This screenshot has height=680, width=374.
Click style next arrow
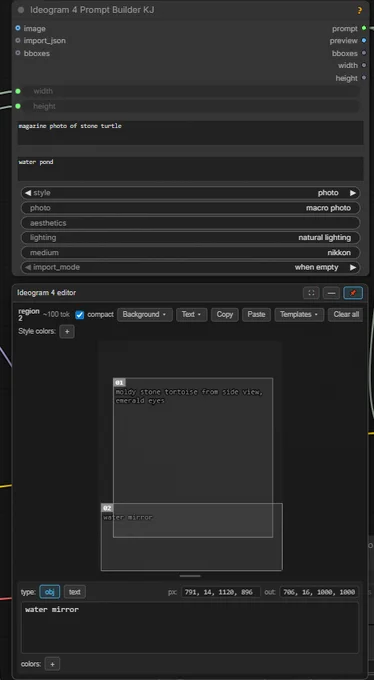point(353,193)
